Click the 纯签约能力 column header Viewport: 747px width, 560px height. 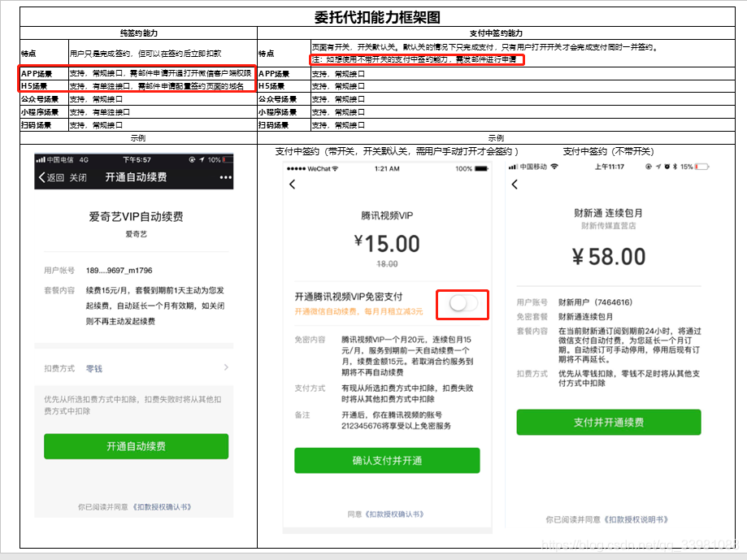tap(139, 33)
